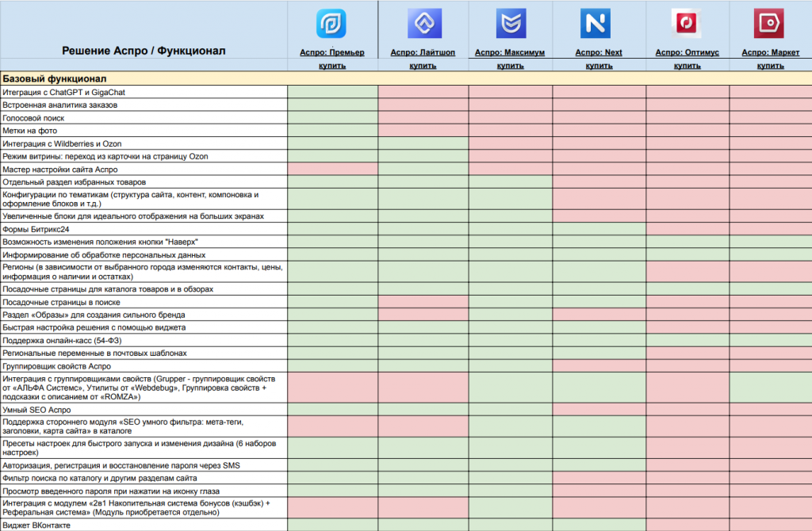This screenshot has width=812, height=531.
Task: Select row Интеграция с Wildberries и Ozon
Action: pos(144,144)
